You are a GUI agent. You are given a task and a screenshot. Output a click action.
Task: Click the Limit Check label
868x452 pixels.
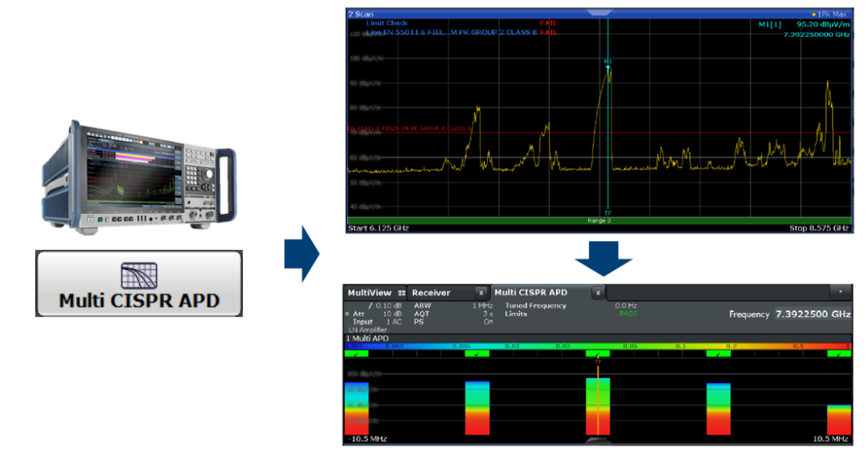(387, 23)
